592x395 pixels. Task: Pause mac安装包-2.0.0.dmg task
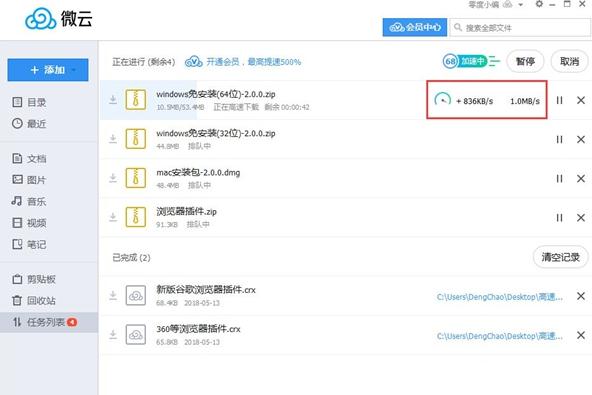(560, 179)
